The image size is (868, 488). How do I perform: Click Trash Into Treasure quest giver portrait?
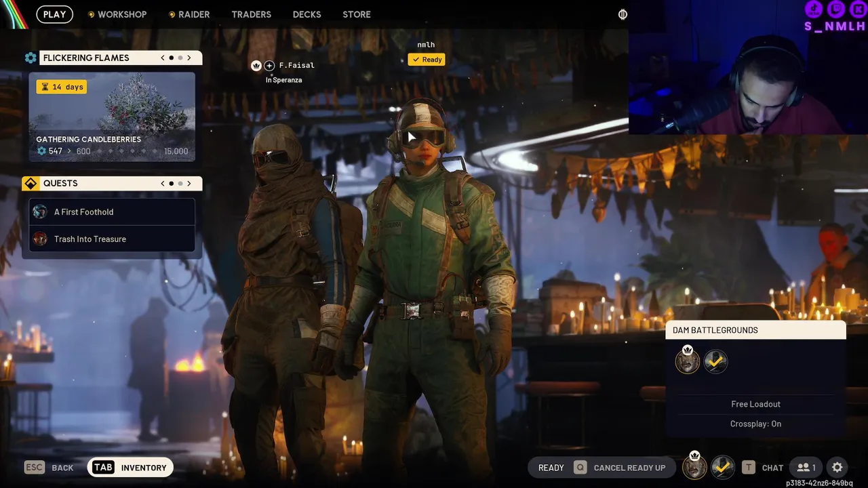(x=40, y=239)
